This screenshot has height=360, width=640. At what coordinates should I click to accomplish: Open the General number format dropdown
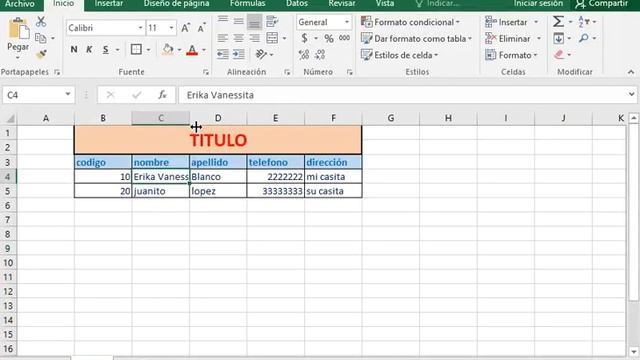coord(347,22)
